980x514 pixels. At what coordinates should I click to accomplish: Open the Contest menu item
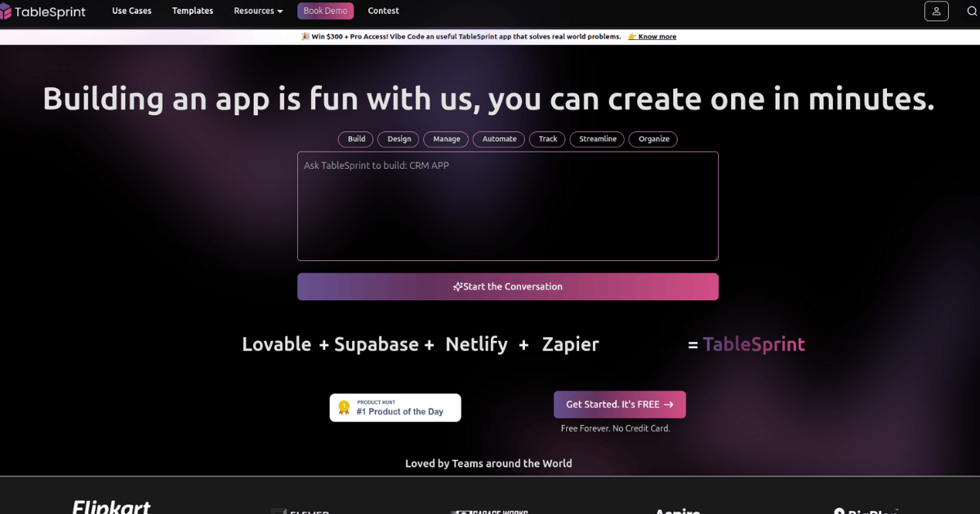(x=383, y=11)
